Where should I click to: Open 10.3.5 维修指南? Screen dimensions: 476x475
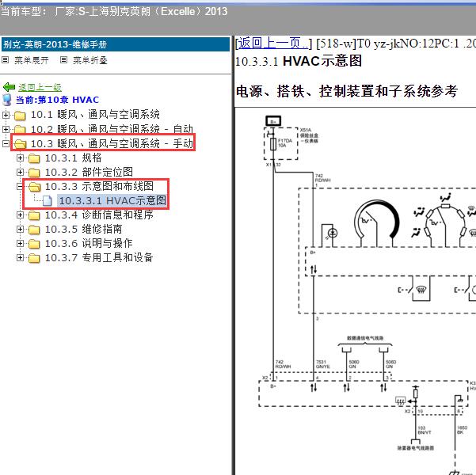(x=83, y=229)
